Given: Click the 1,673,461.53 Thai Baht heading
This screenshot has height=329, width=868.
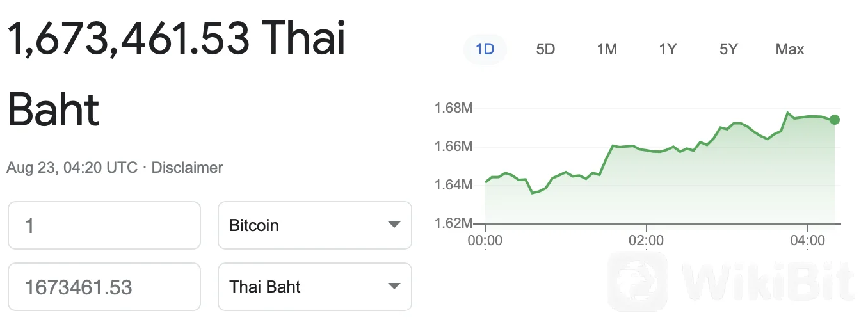Looking at the screenshot, I should pos(176,73).
